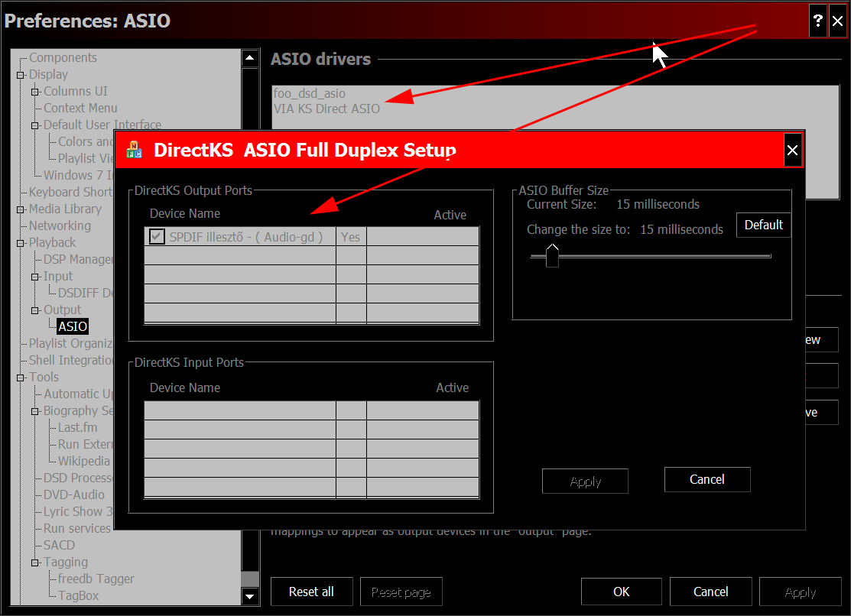
Task: Click the tree scrollbar down arrow
Action: 250,596
